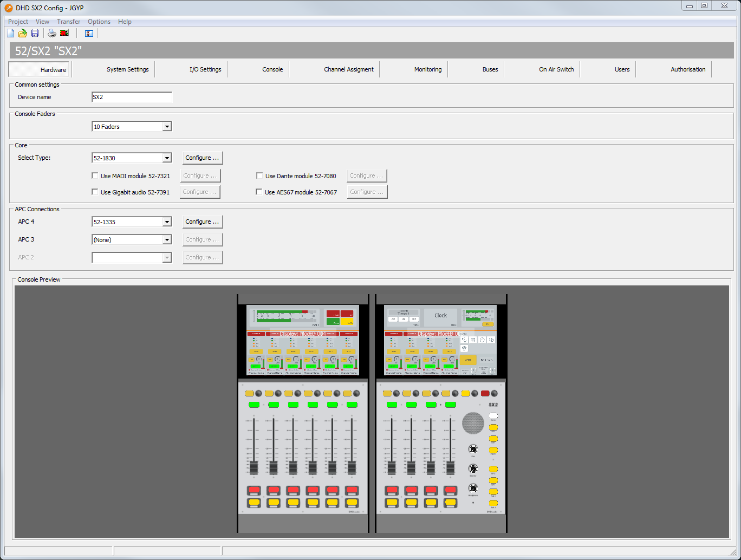Click the DHD application icon in title bar
741x560 pixels.
(x=9, y=8)
